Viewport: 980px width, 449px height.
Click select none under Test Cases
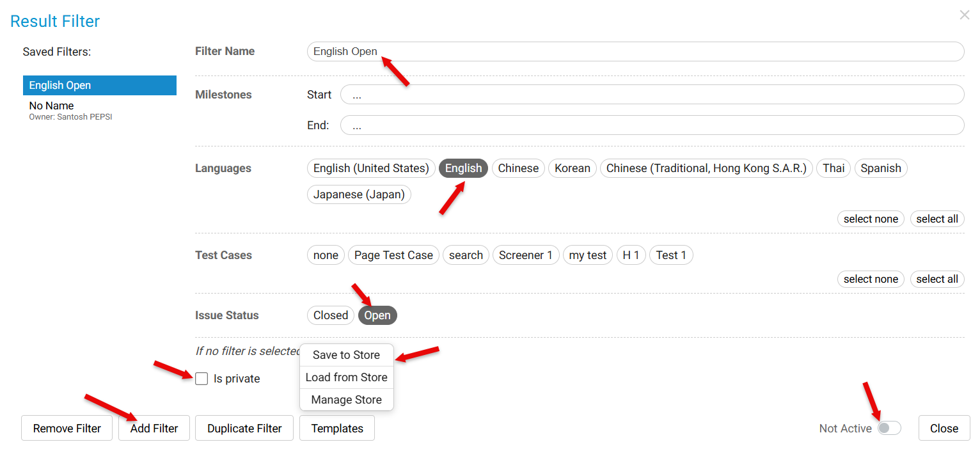pyautogui.click(x=871, y=279)
